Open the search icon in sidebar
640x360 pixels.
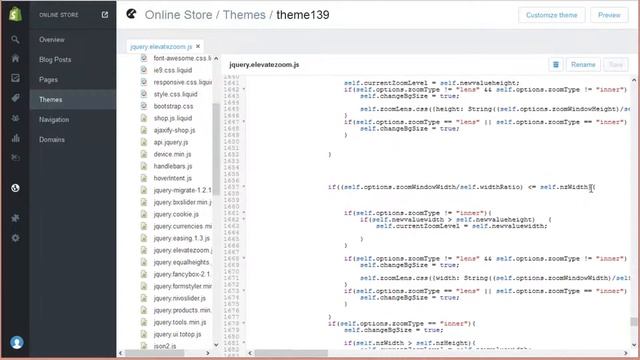[x=15, y=40]
